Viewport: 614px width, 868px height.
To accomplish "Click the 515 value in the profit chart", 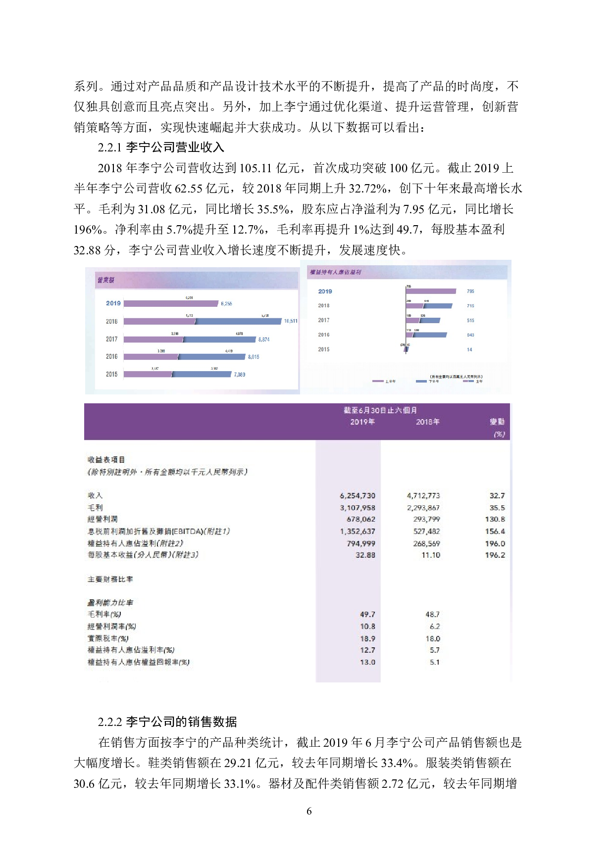I will click(470, 321).
